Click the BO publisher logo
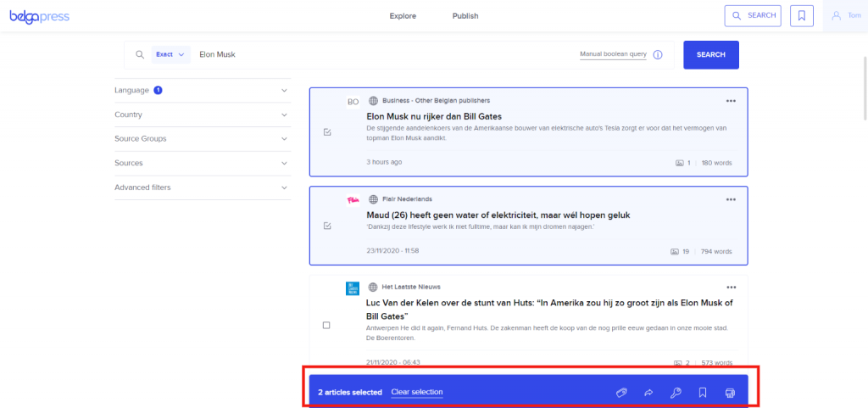 [353, 101]
